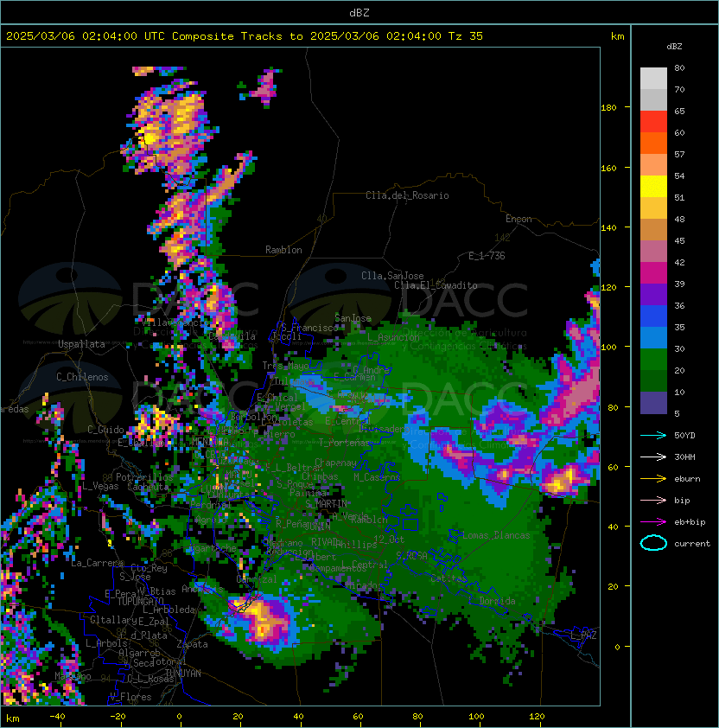Image resolution: width=719 pixels, height=728 pixels.
Task: Select the light gray 70–80 dBZ legend swatch
Action: (x=653, y=79)
